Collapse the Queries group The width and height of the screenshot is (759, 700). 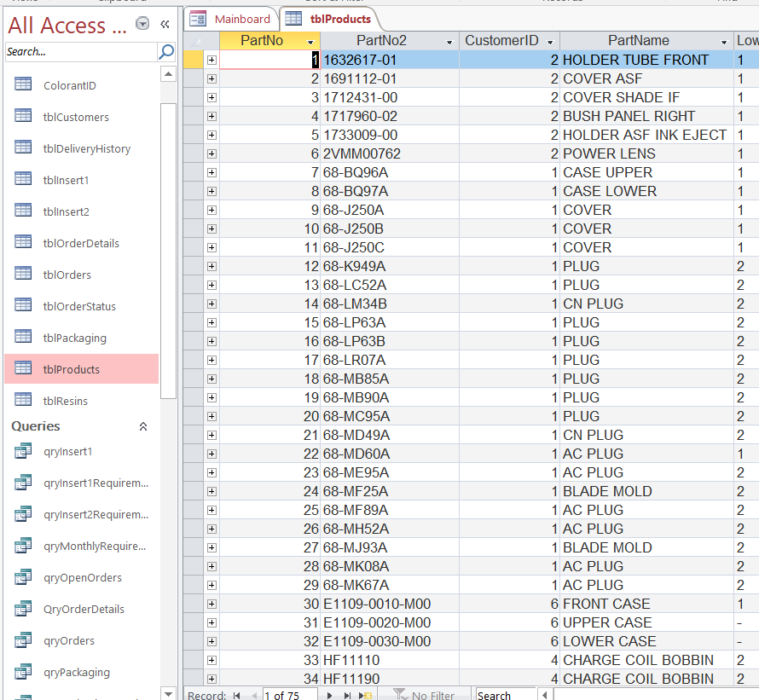142,426
